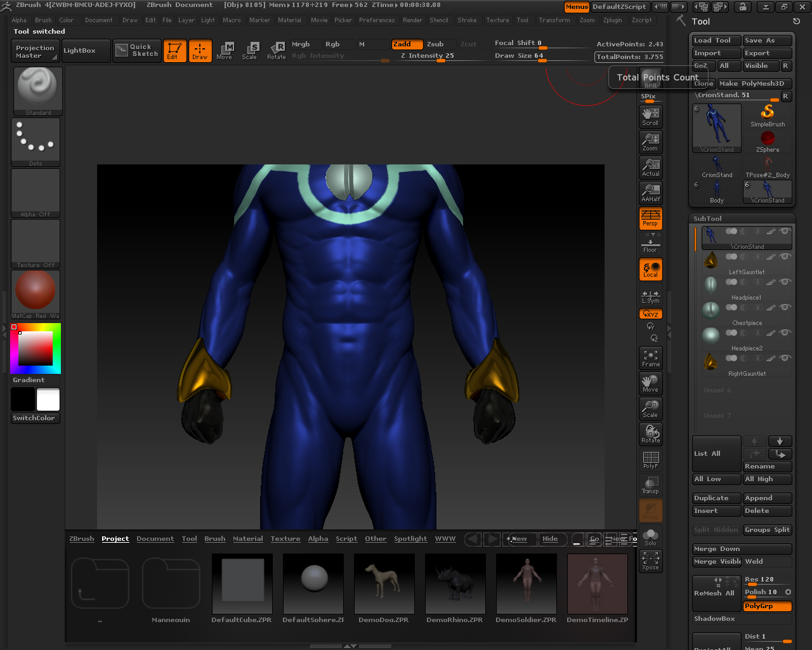This screenshot has width=812, height=650.
Task: Click SwitchColor button
Action: pos(36,418)
